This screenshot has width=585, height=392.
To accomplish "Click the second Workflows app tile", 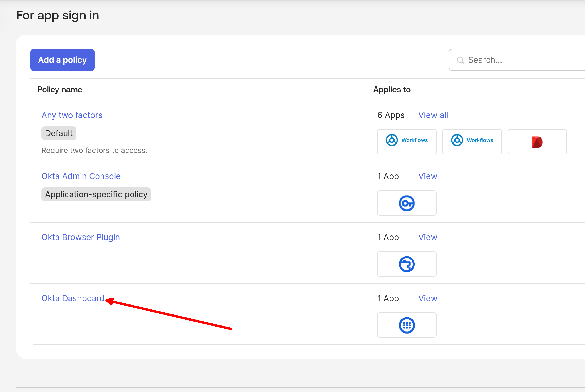I will point(472,142).
